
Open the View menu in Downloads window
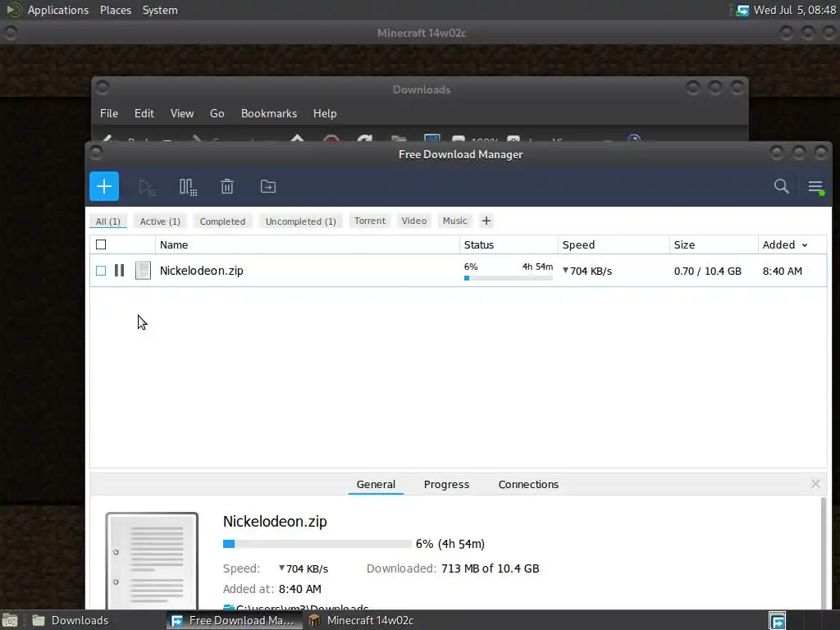[x=182, y=113]
